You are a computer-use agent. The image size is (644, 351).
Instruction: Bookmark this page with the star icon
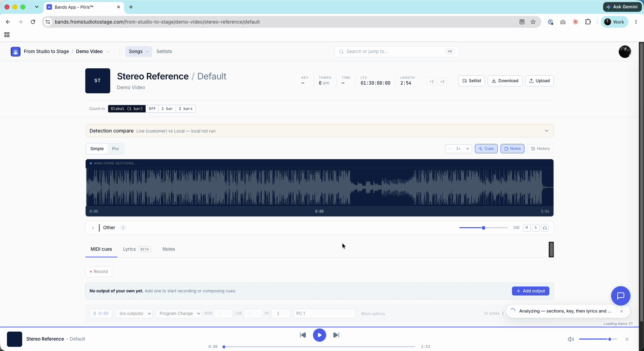pos(533,22)
